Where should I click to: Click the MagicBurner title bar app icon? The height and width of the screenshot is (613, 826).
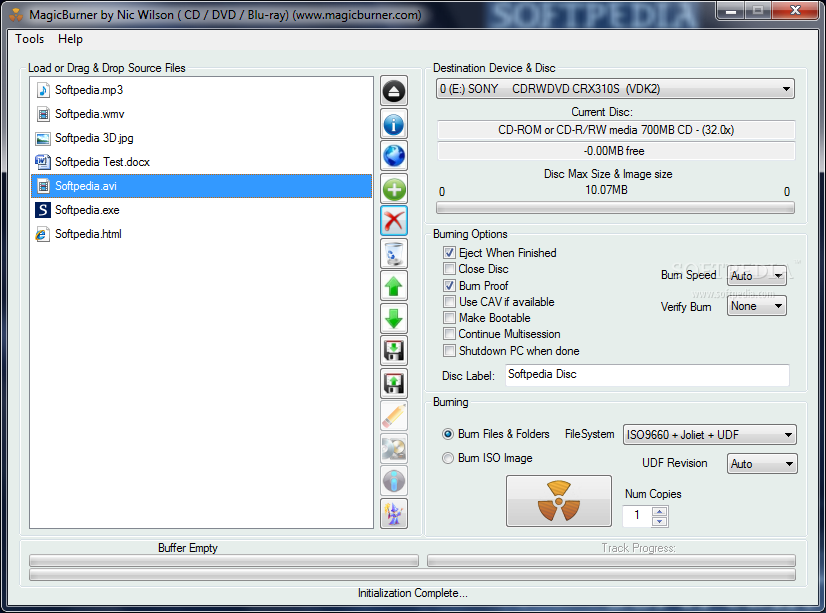point(16,15)
